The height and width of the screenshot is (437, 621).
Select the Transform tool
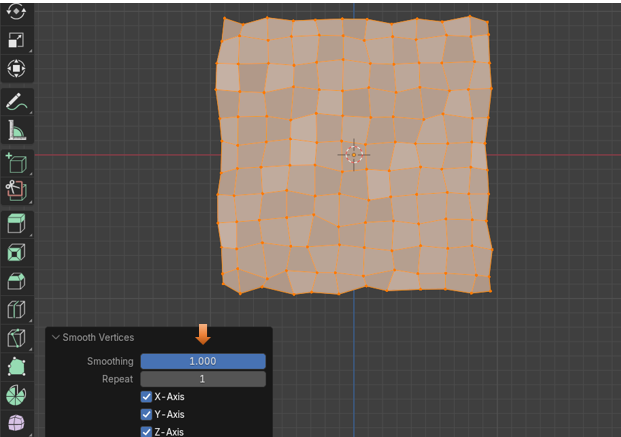pos(17,69)
